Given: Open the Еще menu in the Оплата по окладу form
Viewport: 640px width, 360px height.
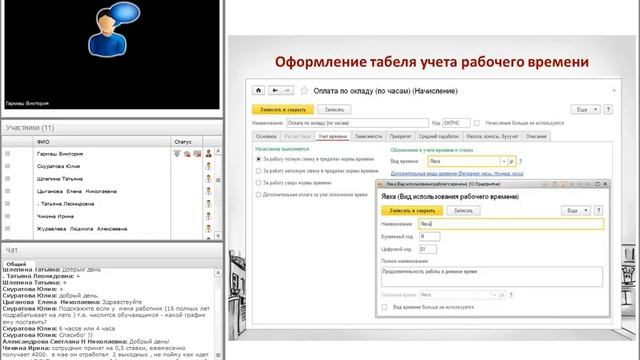Looking at the screenshot, I should pos(586,109).
